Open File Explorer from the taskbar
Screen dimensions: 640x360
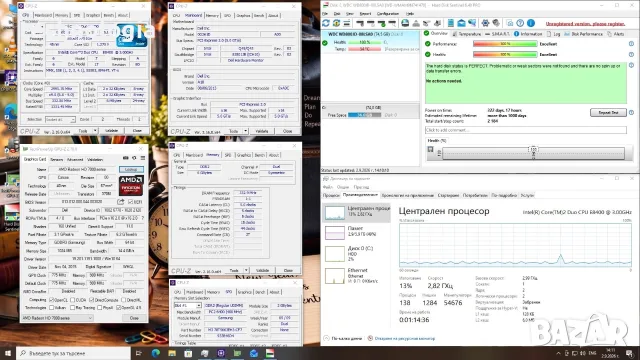172,353
